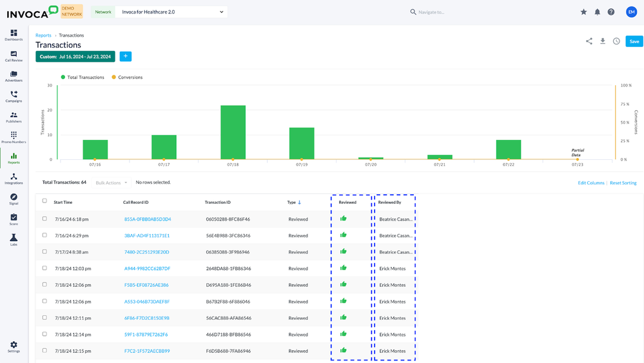Image resolution: width=644 pixels, height=363 pixels.
Task: Open Publishers section
Action: 14,117
